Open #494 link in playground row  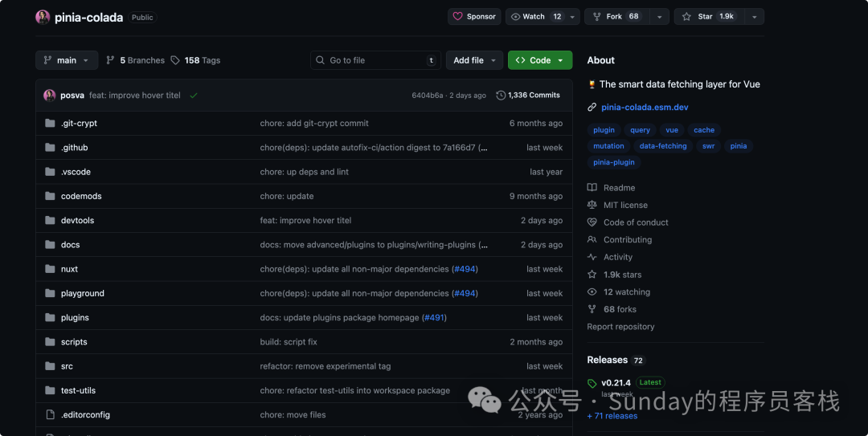pyautogui.click(x=465, y=294)
